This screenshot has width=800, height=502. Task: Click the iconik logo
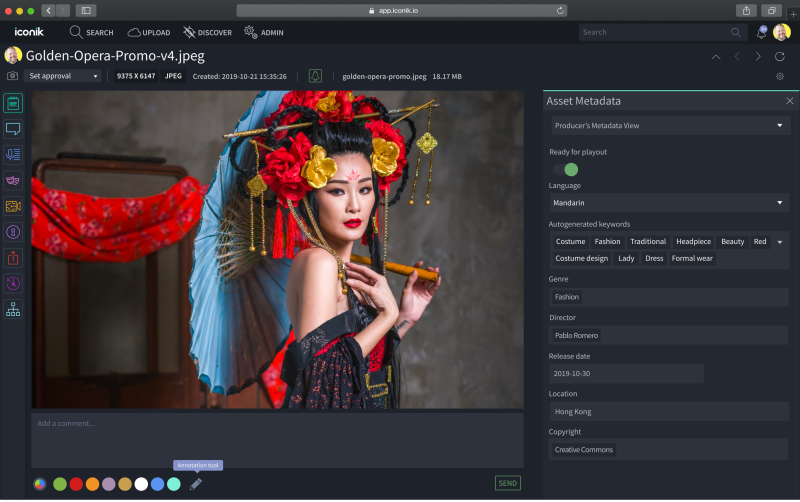tap(29, 32)
